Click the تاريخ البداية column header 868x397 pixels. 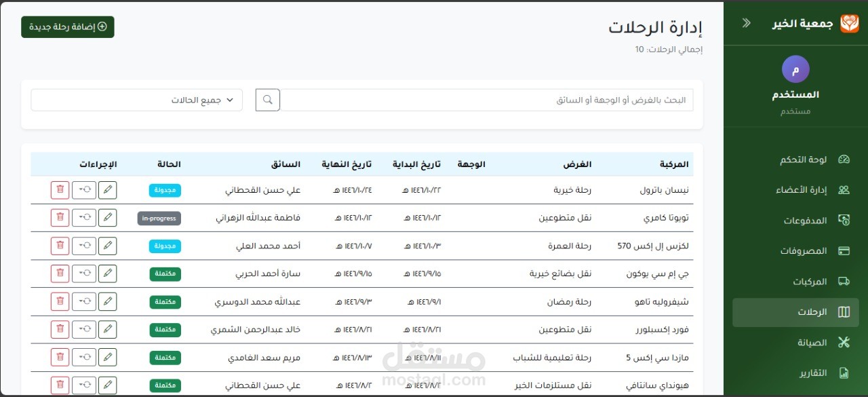tap(417, 164)
